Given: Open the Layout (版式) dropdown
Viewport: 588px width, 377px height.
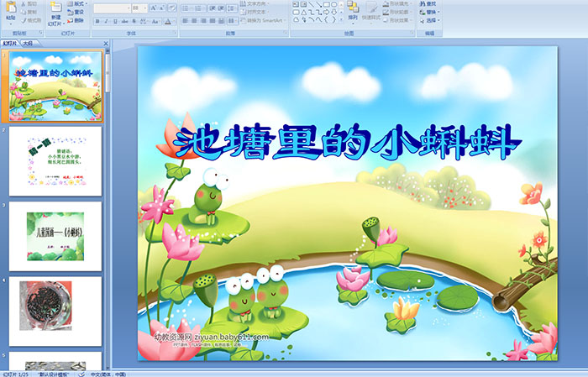Looking at the screenshot, I should (x=77, y=3).
